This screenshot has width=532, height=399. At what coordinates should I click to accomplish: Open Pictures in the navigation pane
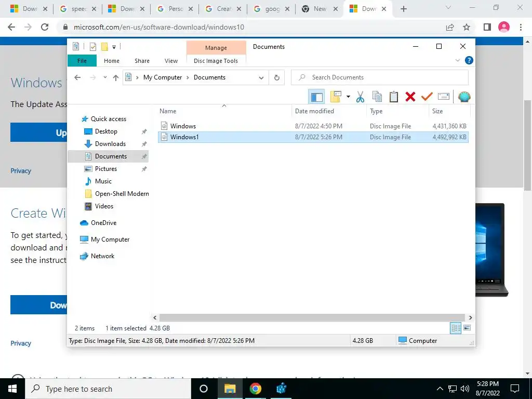coord(105,169)
